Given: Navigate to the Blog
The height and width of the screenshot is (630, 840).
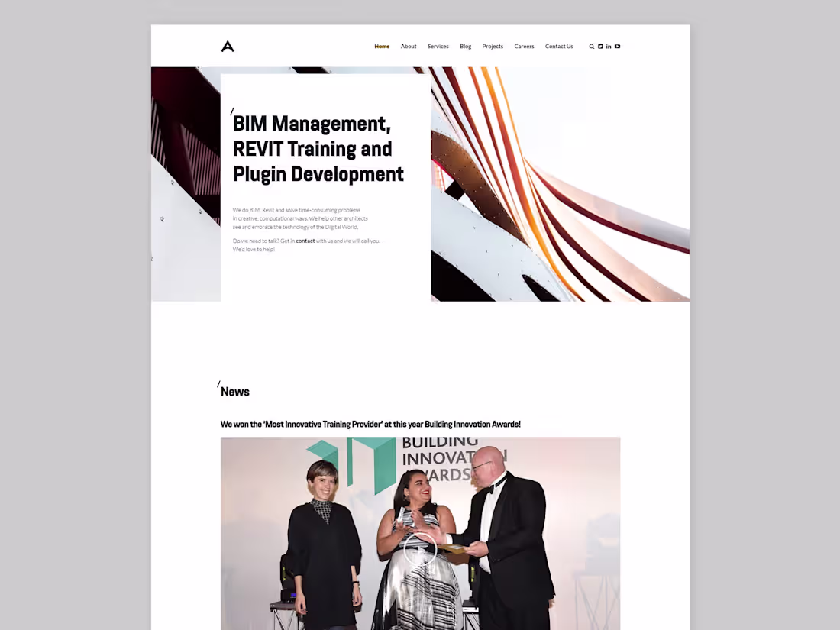Looking at the screenshot, I should click(x=466, y=47).
